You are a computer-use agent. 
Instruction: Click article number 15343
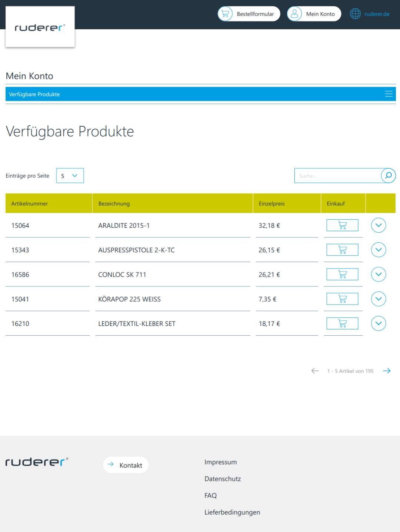pos(20,250)
